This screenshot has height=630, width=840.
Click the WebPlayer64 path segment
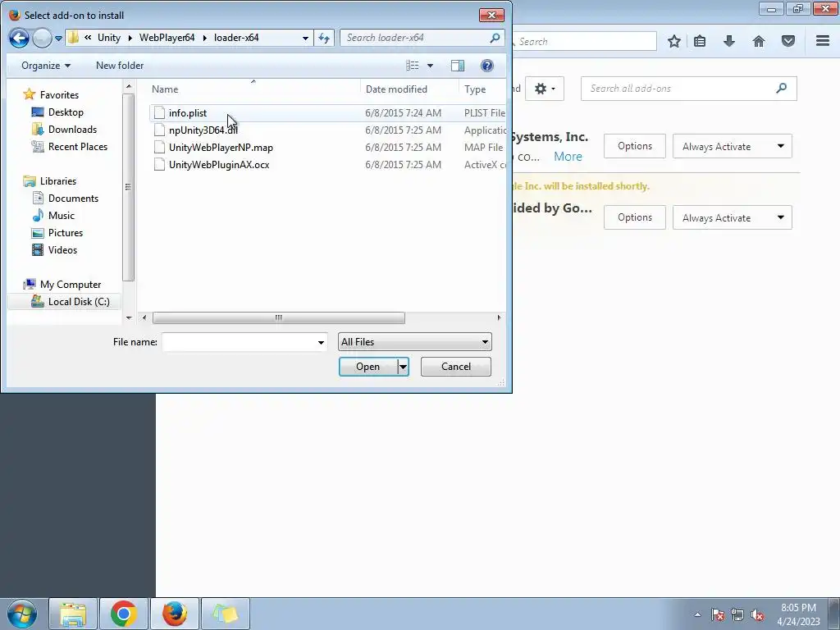coord(167,38)
